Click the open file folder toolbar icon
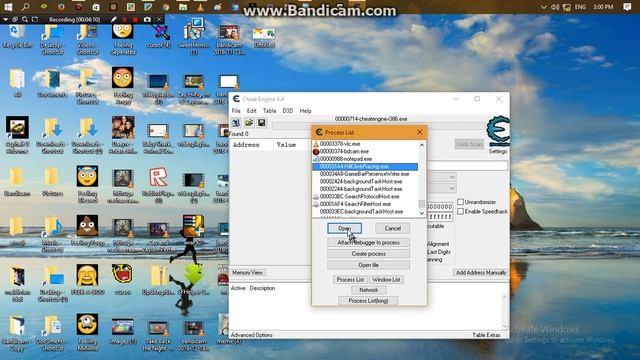This screenshot has height=360, width=640. 249,123
